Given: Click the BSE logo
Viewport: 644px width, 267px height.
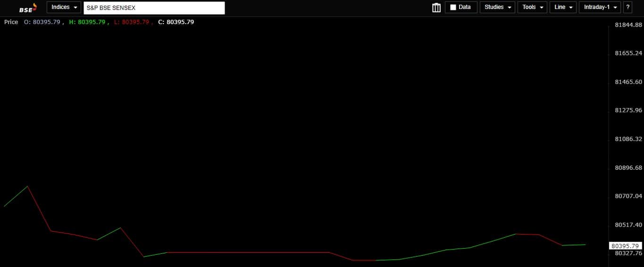Looking at the screenshot, I should 28,8.
